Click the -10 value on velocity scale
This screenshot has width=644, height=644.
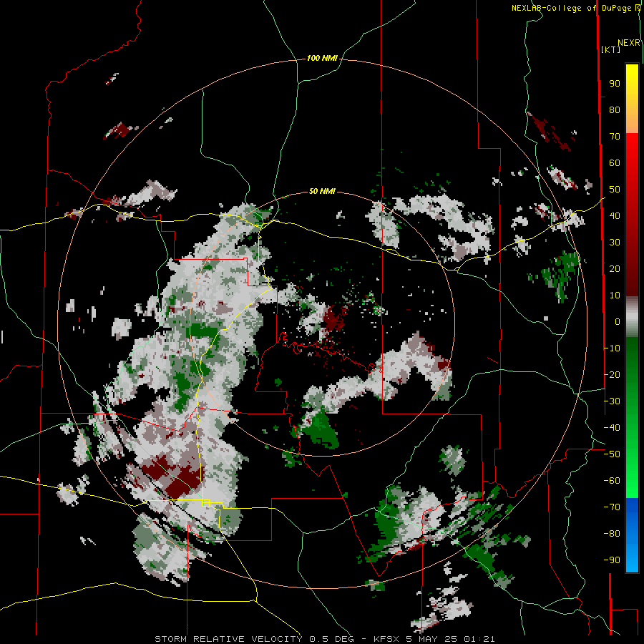612,348
